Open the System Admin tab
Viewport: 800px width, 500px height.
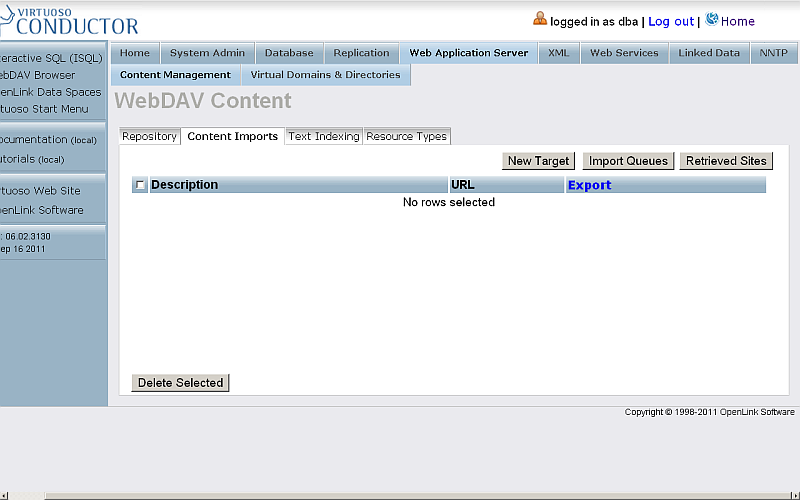(207, 53)
